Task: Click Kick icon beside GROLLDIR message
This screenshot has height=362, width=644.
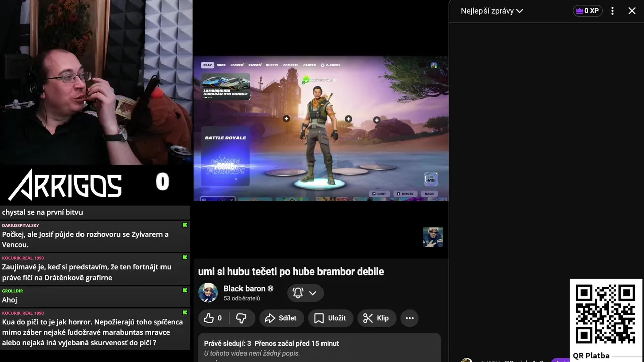Action: tap(185, 291)
